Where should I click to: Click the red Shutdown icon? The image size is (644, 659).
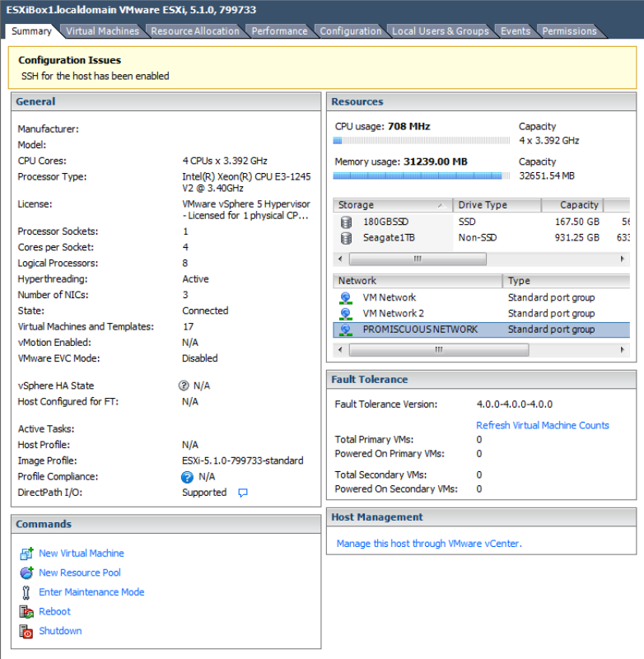coord(26,631)
